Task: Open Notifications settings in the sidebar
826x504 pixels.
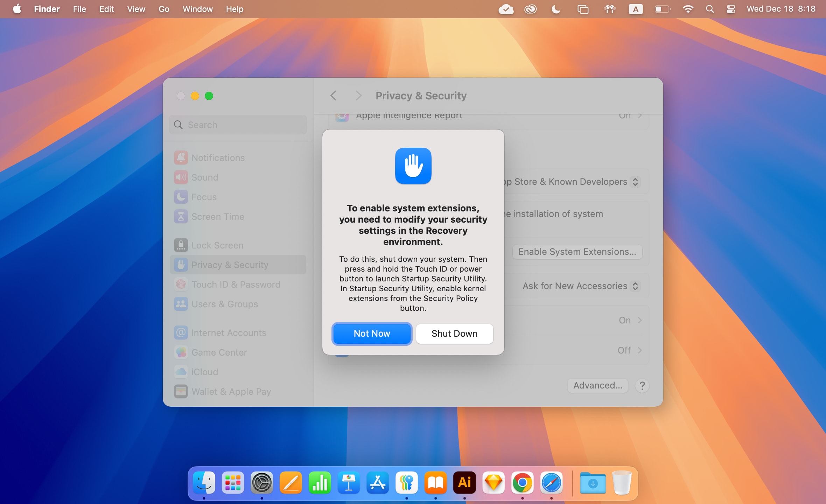Action: (x=218, y=157)
